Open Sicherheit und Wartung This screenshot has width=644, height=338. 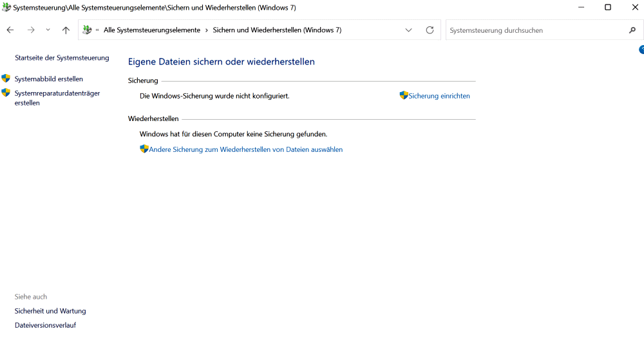50,312
